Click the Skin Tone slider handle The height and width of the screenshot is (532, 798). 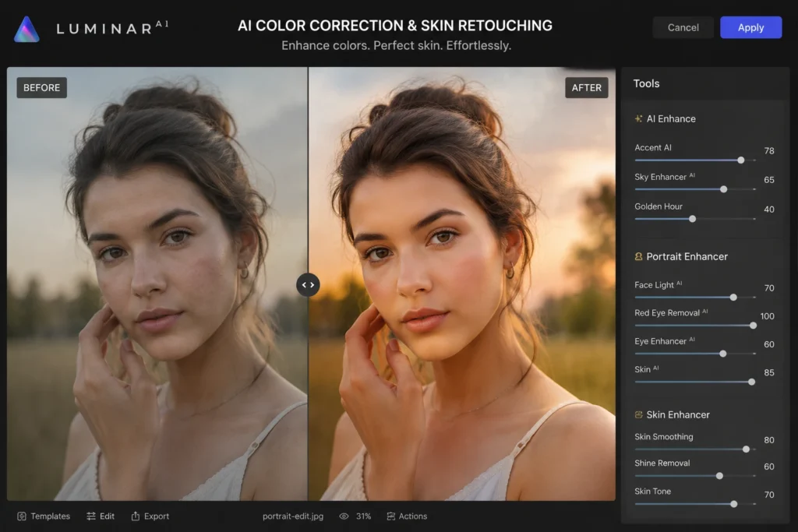click(x=734, y=504)
